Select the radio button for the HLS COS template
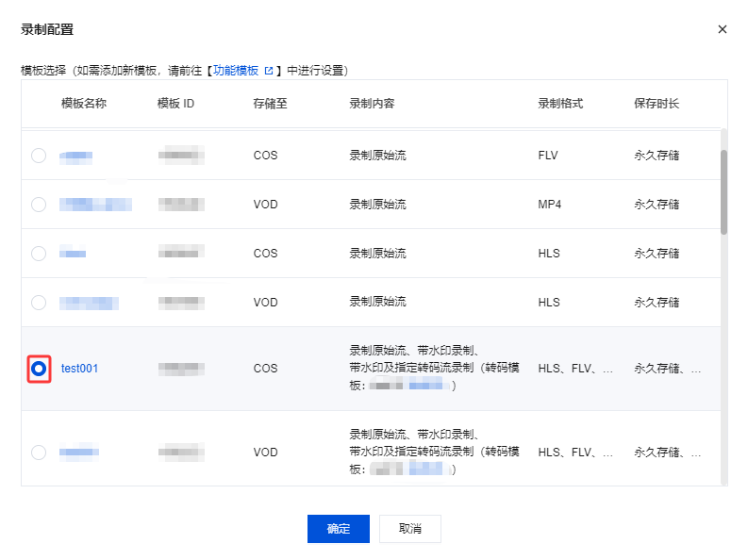Screen dimensions: 748x560 [39, 254]
